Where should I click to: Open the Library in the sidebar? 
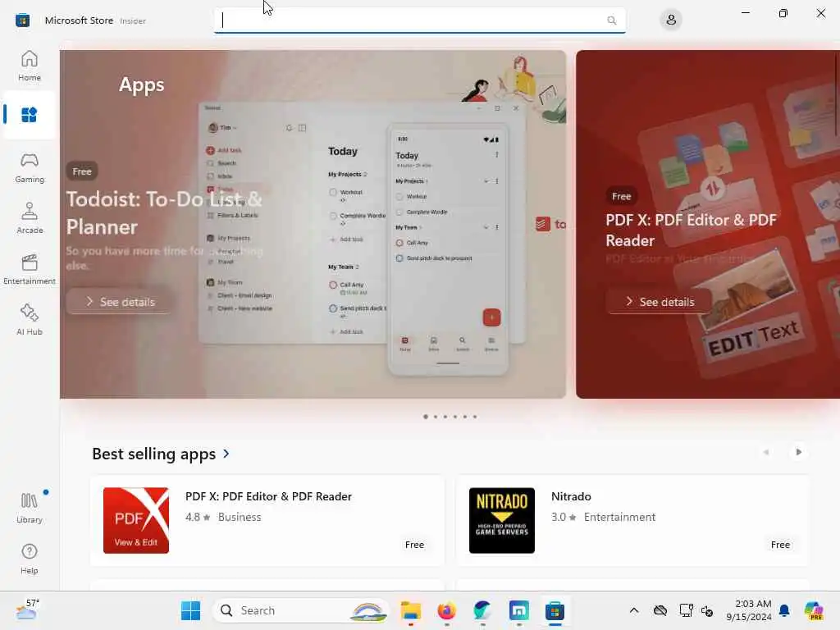[x=29, y=509]
